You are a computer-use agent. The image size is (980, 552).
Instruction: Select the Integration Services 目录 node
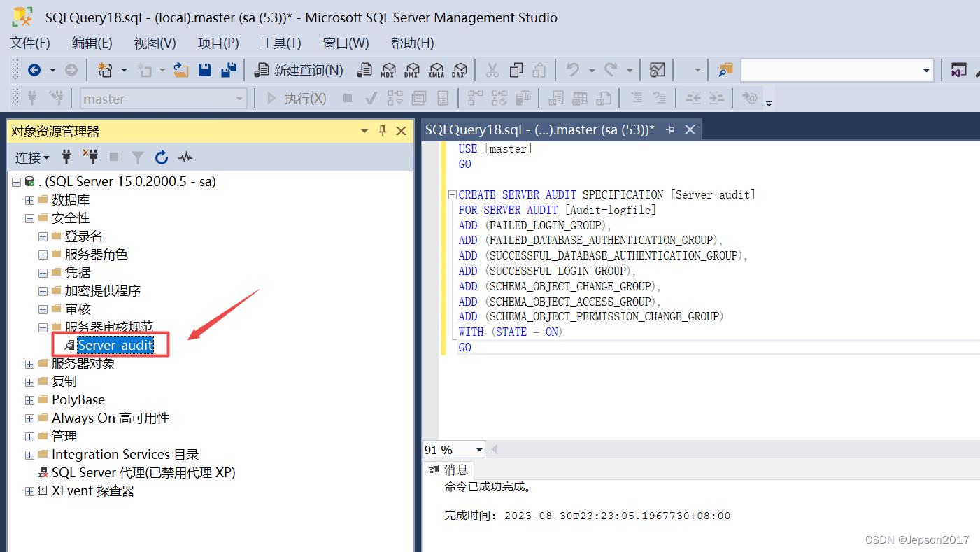click(125, 455)
